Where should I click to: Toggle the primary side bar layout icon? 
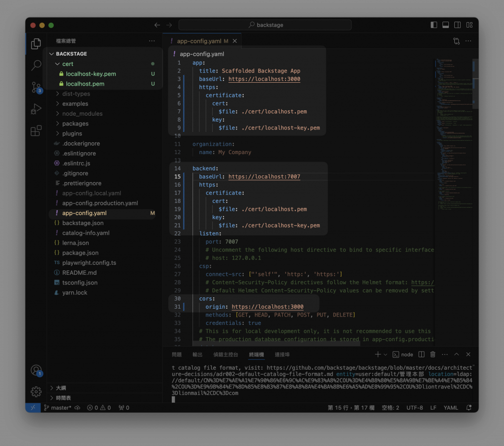[x=434, y=25]
